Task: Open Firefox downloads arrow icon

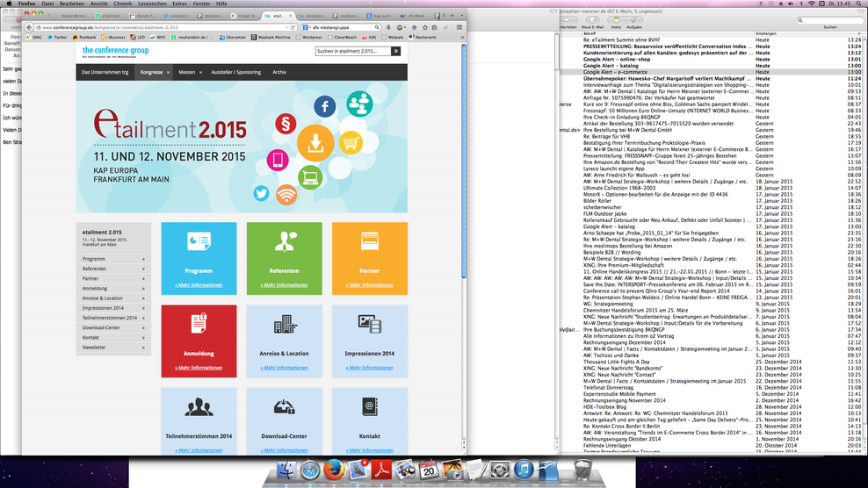Action: coord(388,27)
